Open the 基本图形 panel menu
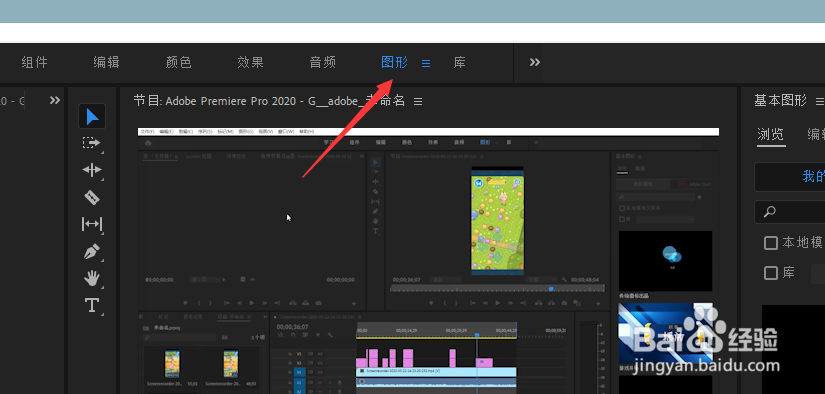 click(819, 101)
